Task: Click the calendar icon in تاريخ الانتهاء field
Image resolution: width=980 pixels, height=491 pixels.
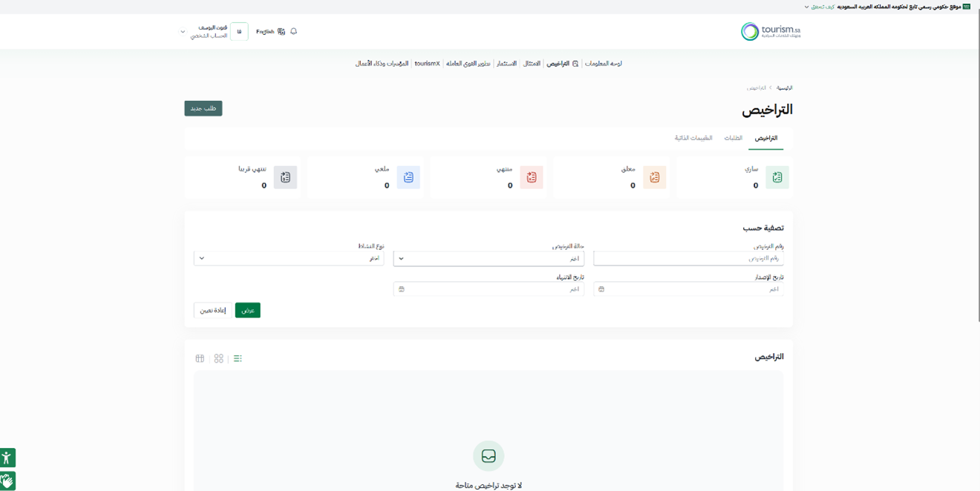Action: pyautogui.click(x=402, y=289)
